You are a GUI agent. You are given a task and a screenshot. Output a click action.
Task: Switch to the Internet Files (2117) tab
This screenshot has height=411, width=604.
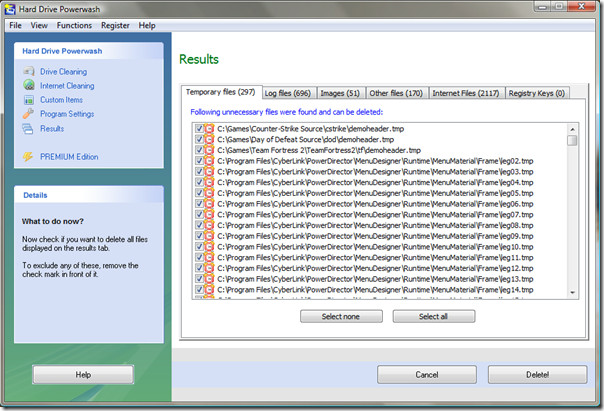pos(466,93)
